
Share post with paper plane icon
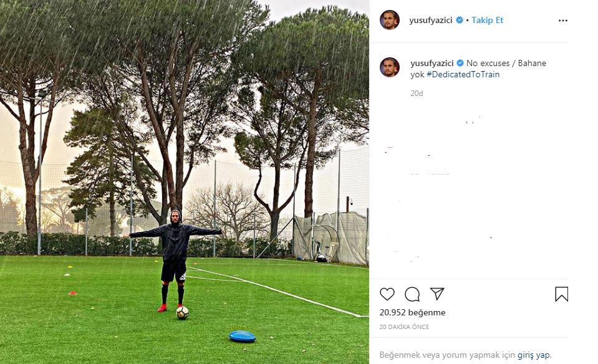coord(437,294)
